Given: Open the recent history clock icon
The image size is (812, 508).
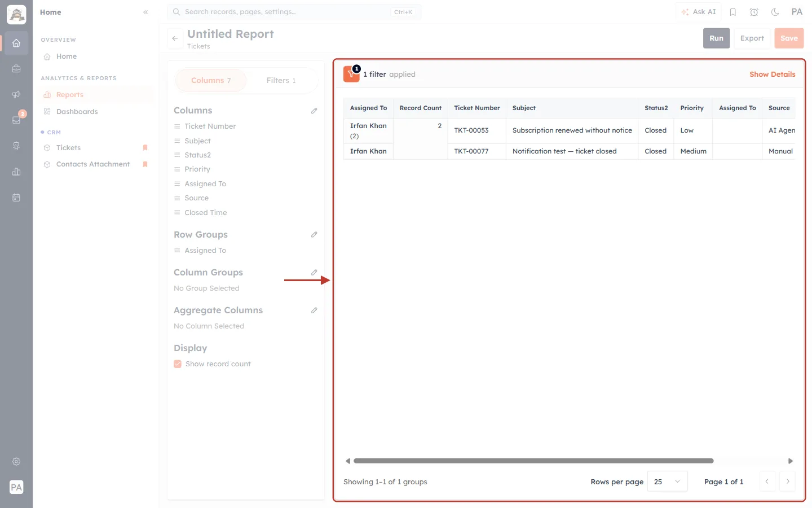Looking at the screenshot, I should tap(754, 12).
